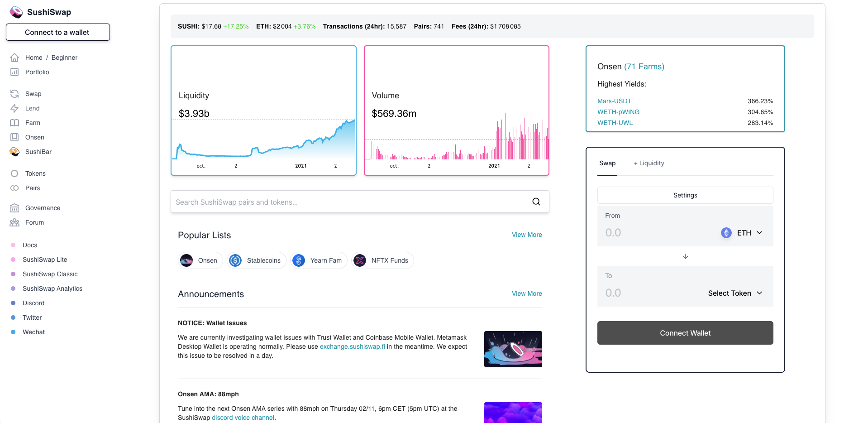Screen dimensions: 868x423
Task: Click the Forum people icon
Action: coord(14,222)
